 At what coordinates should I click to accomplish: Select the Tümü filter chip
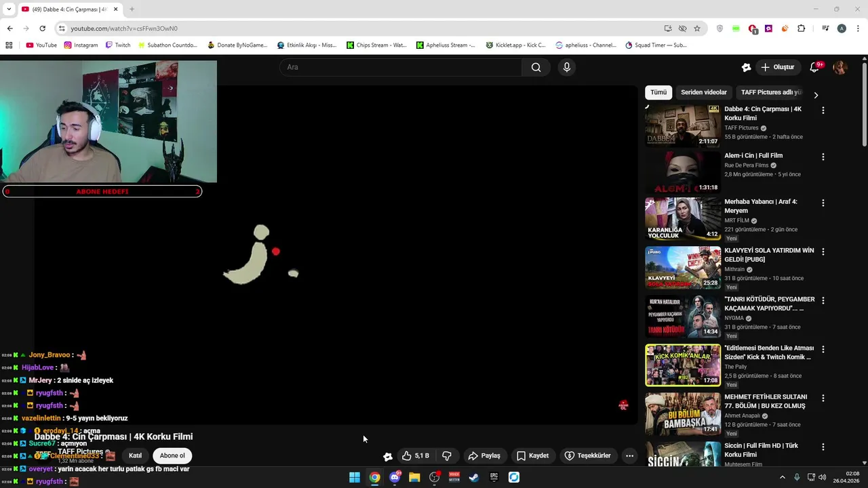coord(658,92)
